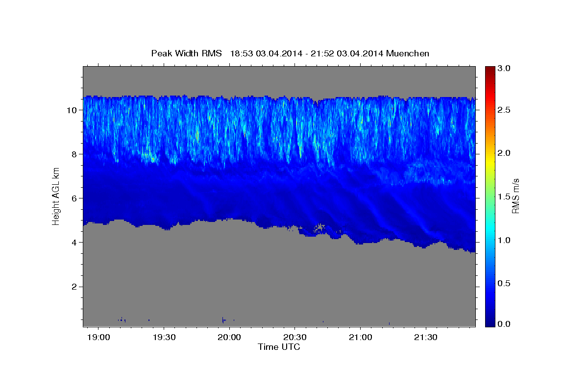Image resolution: width=588 pixels, height=392 pixels.
Task: Click the height tick label 6
Action: click(x=75, y=198)
